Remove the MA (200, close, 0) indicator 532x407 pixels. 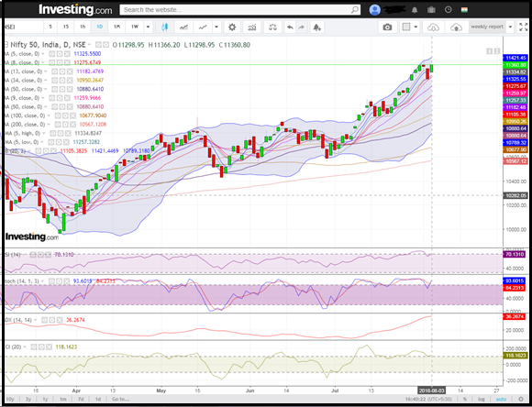point(72,124)
